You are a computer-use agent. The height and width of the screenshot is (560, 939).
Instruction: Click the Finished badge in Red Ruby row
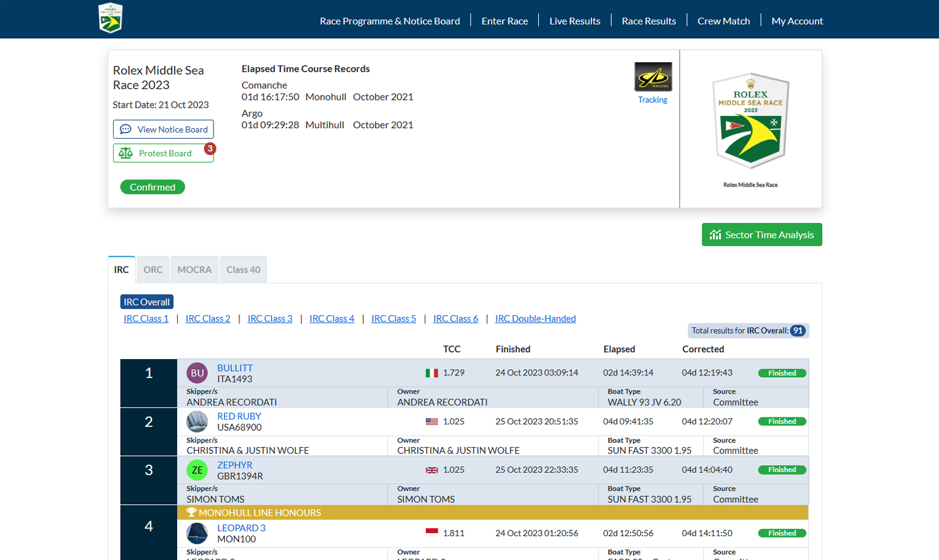782,421
